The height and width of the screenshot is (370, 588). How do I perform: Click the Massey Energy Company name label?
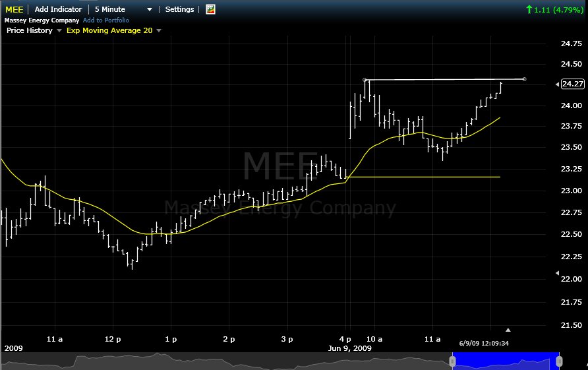click(42, 20)
